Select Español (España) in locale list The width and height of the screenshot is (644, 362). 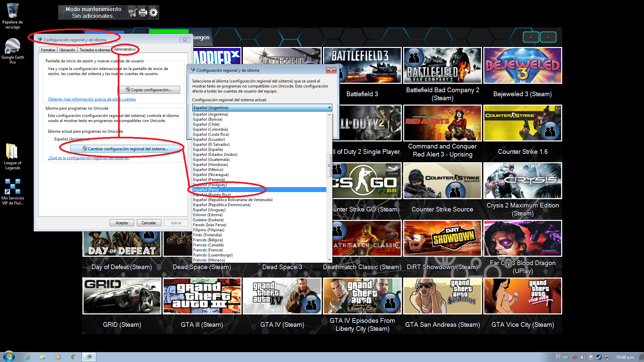pos(260,149)
